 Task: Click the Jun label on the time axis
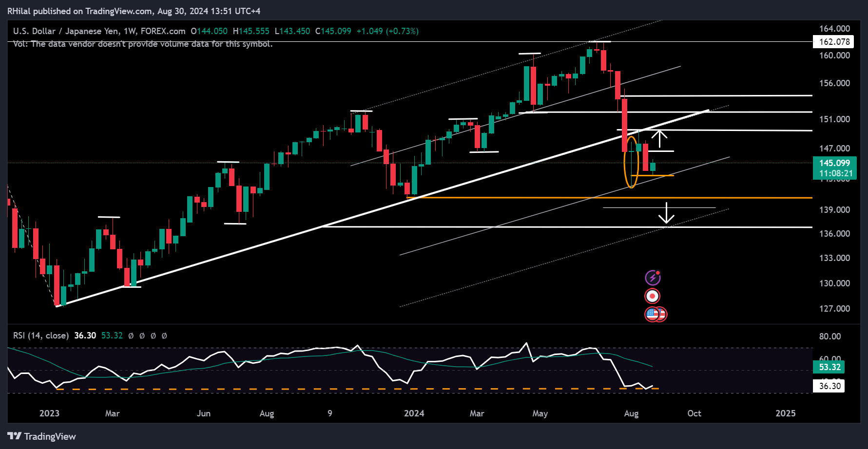(x=204, y=413)
